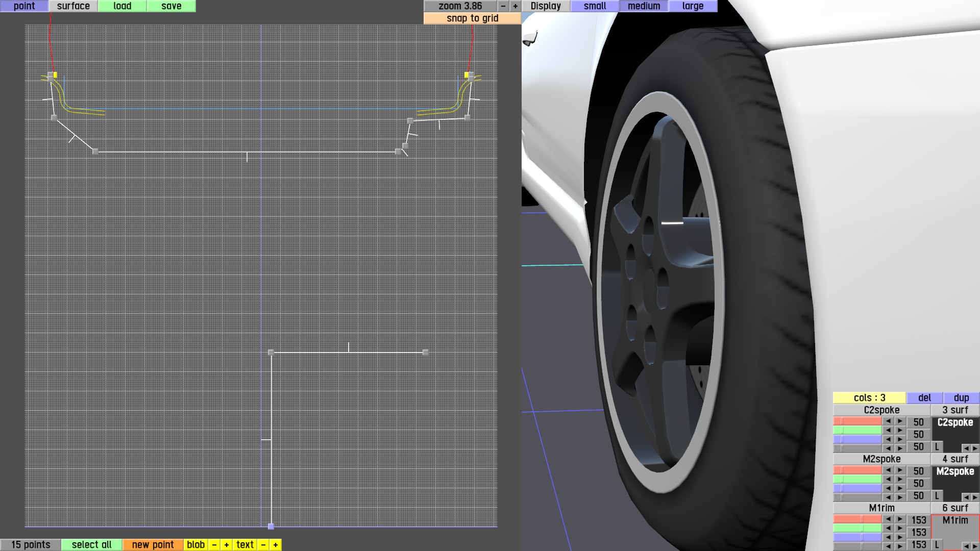Viewport: 980px width, 551px height.
Task: Increase text size with plus button
Action: pyautogui.click(x=276, y=545)
